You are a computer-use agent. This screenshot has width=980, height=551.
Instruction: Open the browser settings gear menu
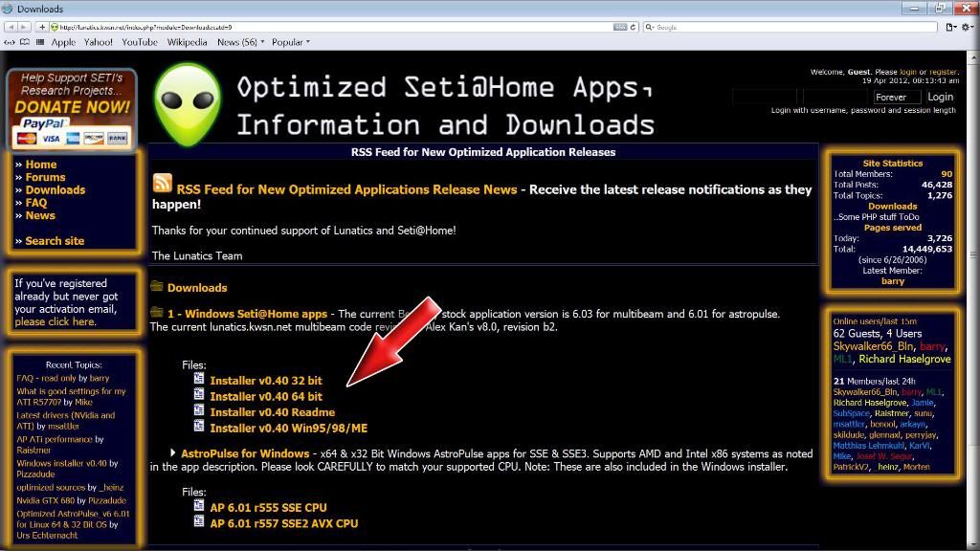pos(968,27)
